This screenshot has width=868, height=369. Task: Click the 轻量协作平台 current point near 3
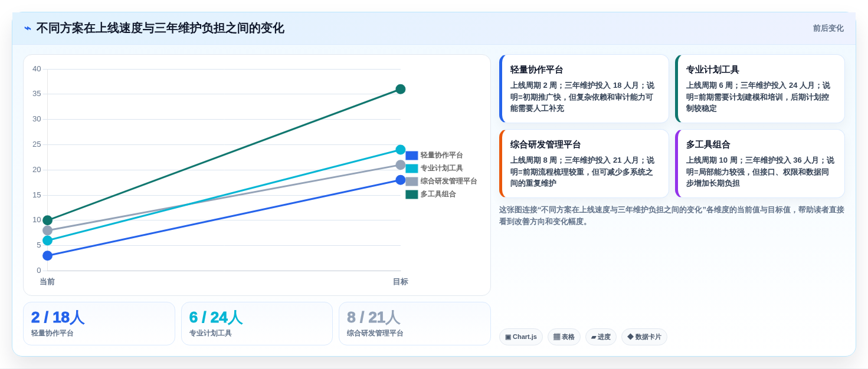48,256
